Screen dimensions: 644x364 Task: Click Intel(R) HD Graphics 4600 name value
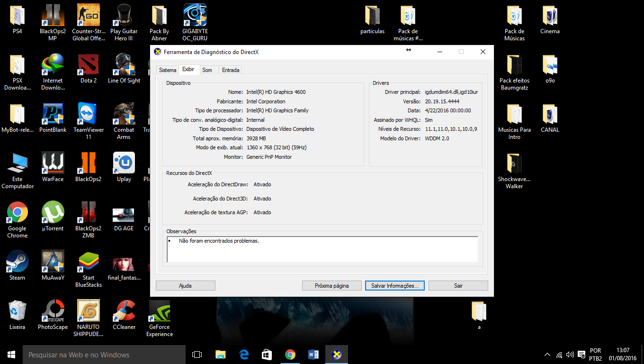tap(276, 92)
